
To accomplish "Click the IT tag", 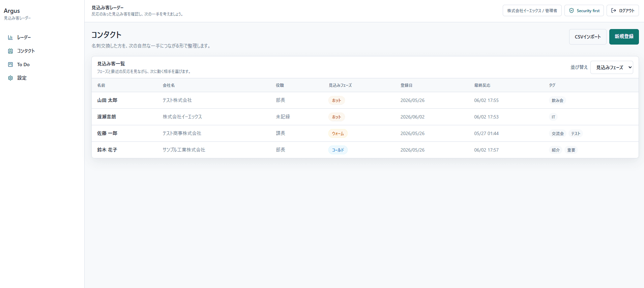I will (553, 117).
